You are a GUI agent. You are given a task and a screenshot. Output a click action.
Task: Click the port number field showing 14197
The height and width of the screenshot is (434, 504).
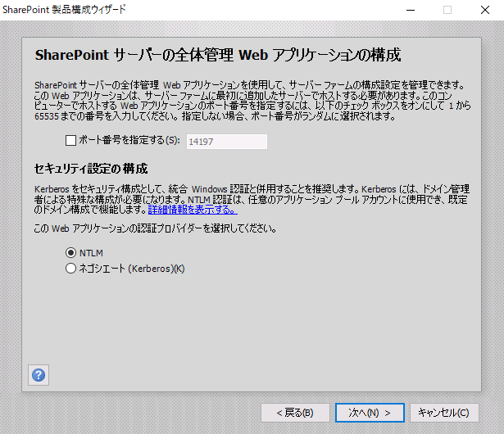click(227, 142)
